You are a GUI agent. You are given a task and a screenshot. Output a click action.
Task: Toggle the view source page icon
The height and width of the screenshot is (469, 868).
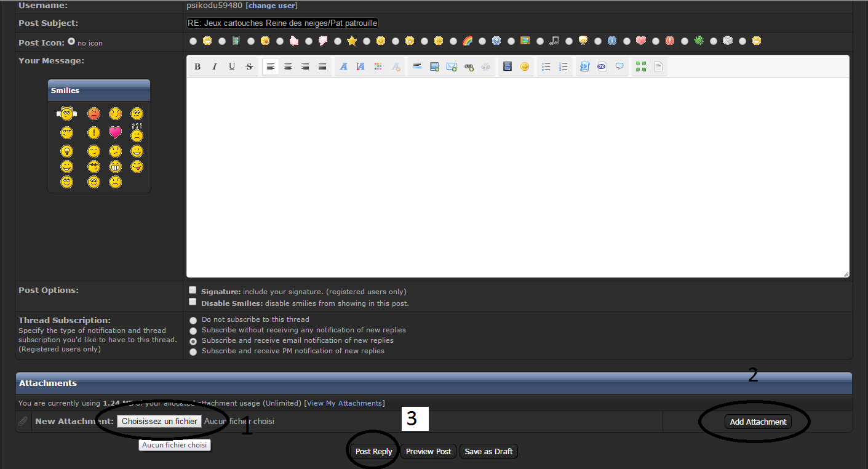pos(658,66)
